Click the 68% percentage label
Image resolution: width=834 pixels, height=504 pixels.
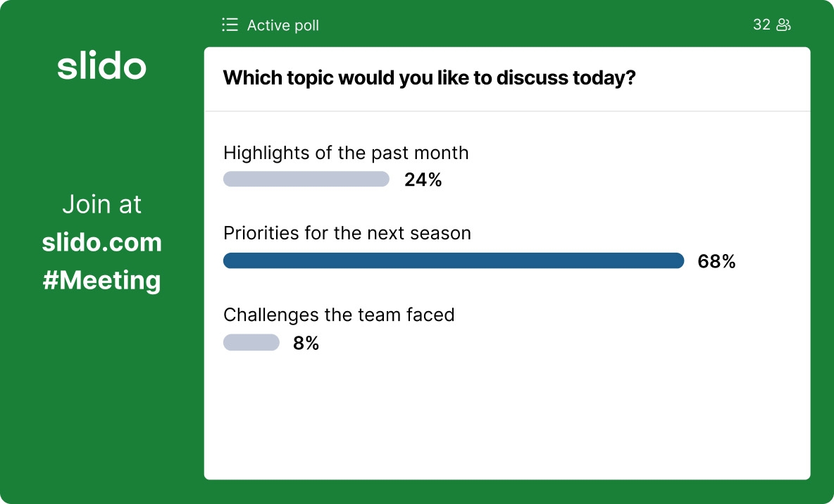[716, 262]
